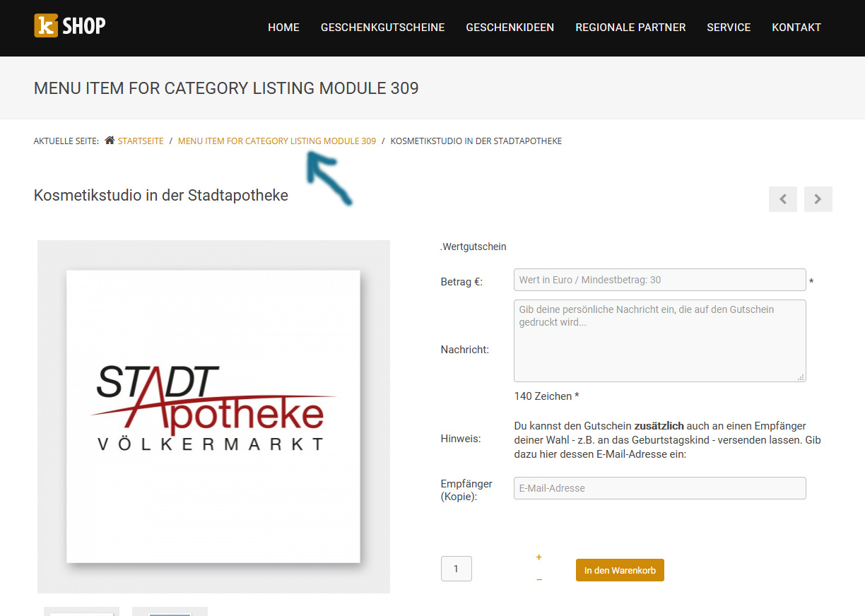Click the Stadtapotheke Völkermarkt product image
The height and width of the screenshot is (616, 865).
[213, 416]
